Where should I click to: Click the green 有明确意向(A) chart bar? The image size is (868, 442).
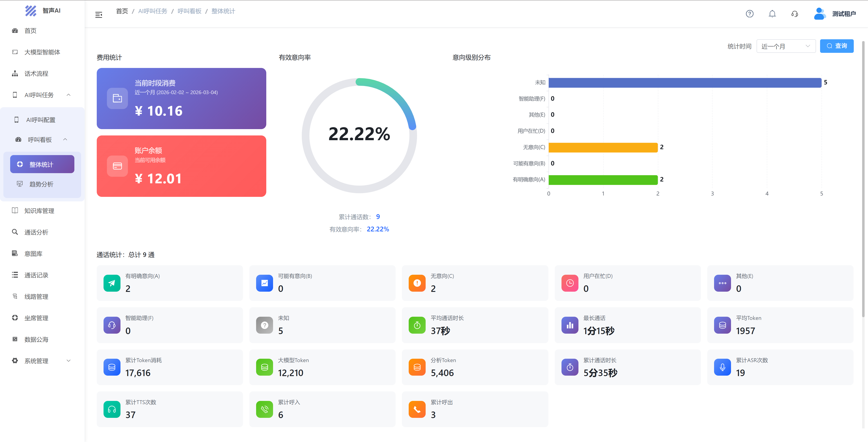click(x=603, y=180)
